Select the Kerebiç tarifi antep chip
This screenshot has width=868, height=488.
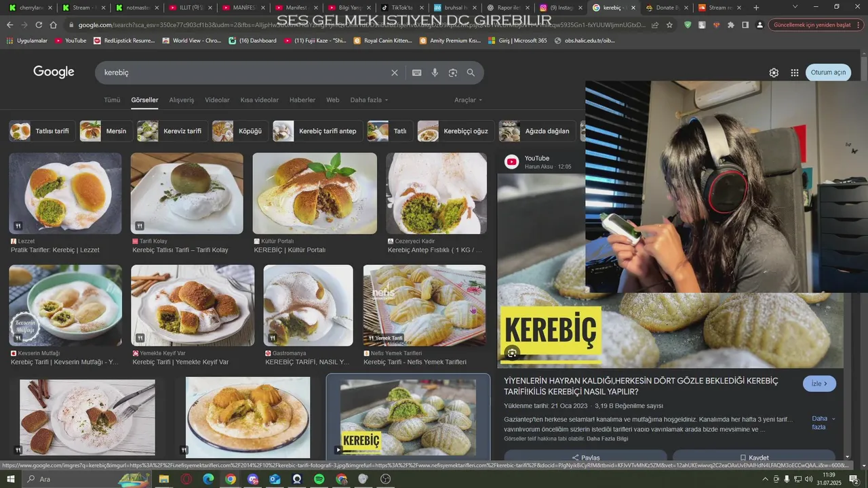point(317,131)
